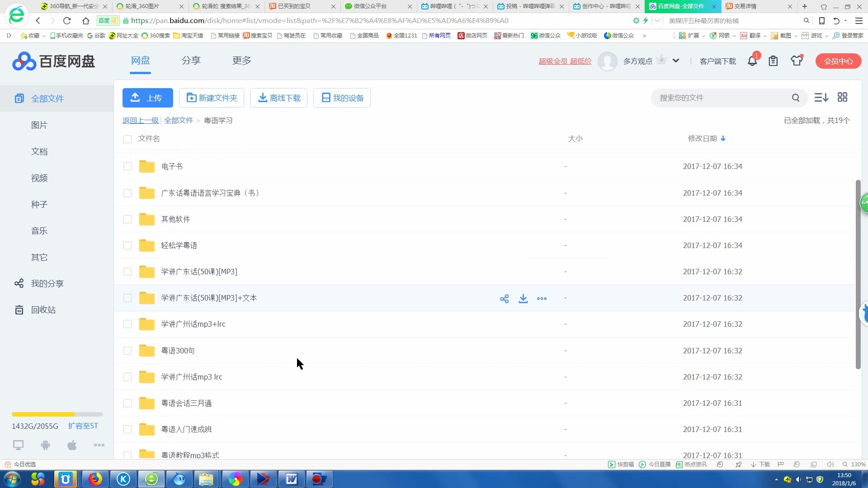The image size is (868, 488).
Task: Open more actions for 学讲广东话(50课)[MP3]+文本 row
Action: [x=542, y=299]
